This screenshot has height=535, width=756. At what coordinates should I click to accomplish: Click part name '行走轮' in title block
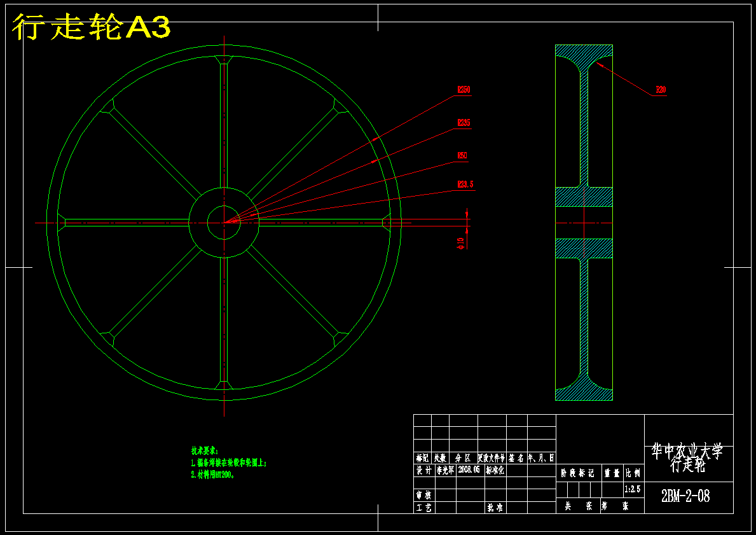pos(687,466)
